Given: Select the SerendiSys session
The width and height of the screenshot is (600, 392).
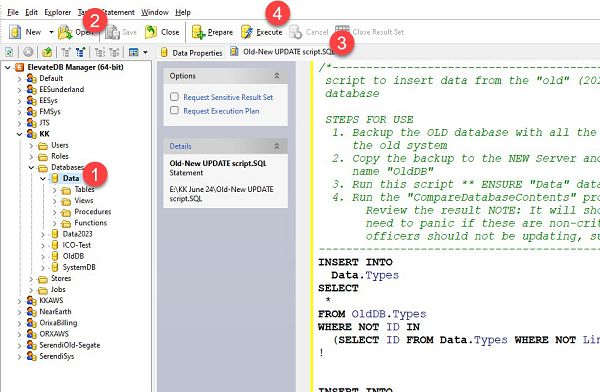Looking at the screenshot, I should (57, 356).
